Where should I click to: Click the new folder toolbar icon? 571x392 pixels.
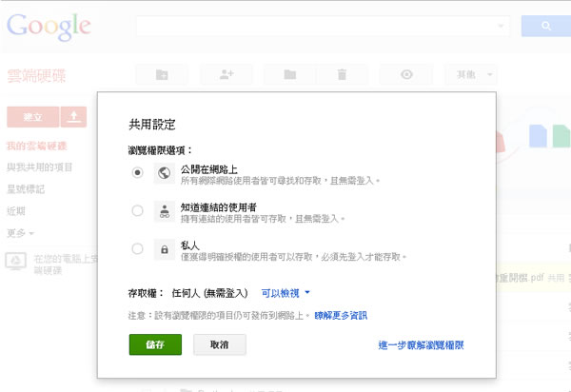162,74
